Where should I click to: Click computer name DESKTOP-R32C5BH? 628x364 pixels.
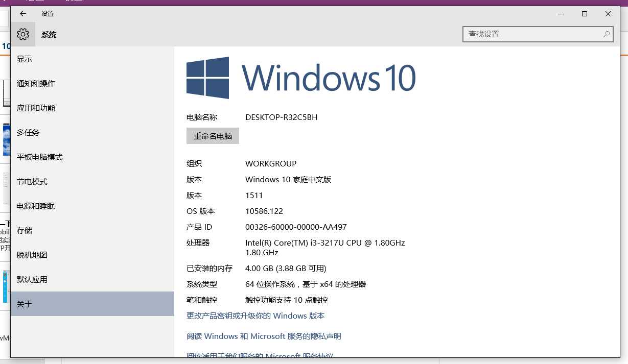(281, 117)
